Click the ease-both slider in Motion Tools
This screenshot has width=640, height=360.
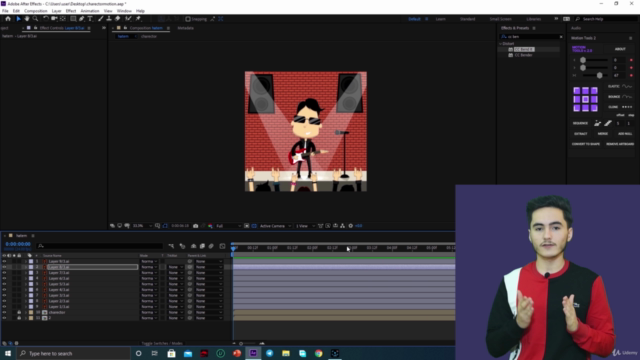pyautogui.click(x=595, y=76)
